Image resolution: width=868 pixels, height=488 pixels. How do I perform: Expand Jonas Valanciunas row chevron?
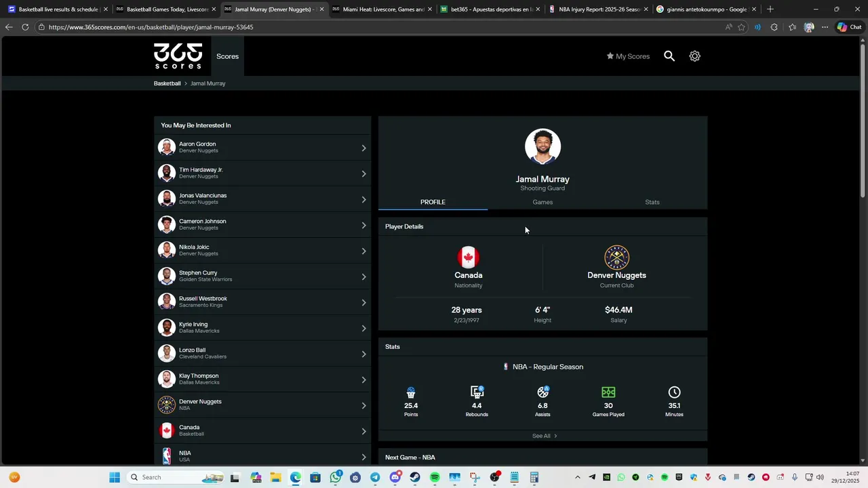[x=363, y=199]
